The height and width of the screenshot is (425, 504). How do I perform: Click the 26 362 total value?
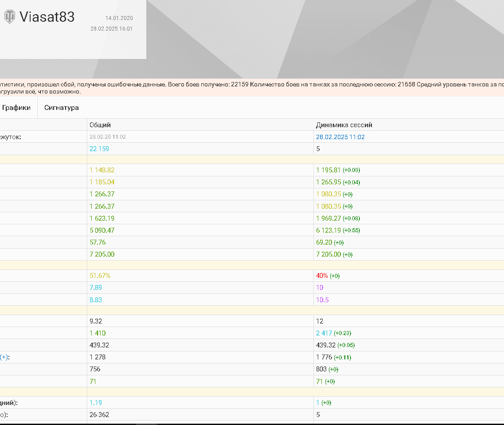99,415
